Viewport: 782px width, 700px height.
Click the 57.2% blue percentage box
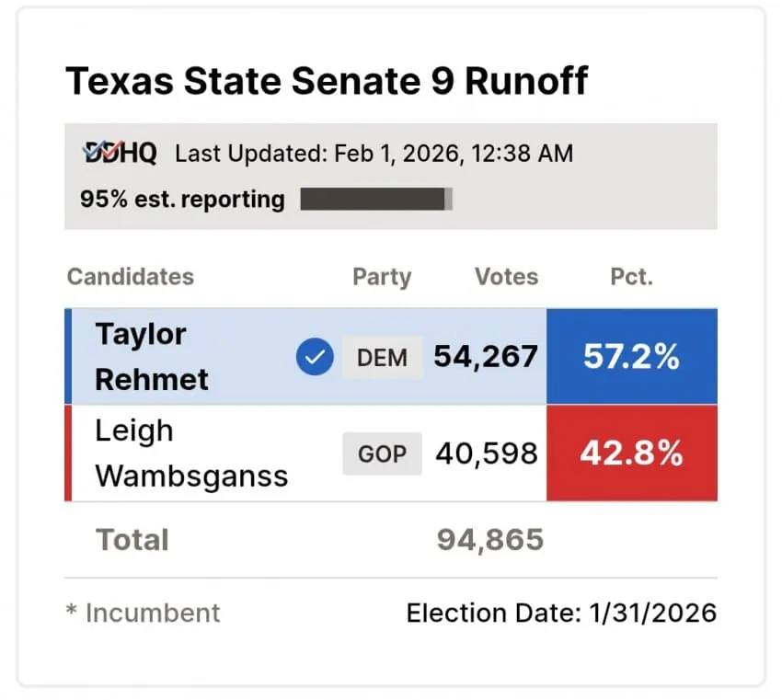[x=631, y=357]
